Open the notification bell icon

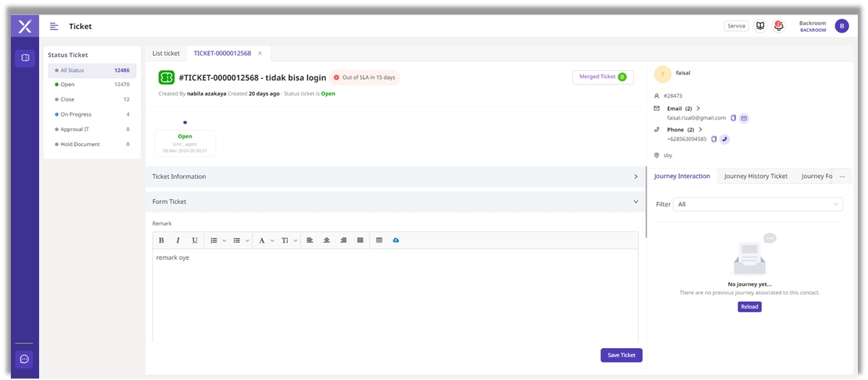pos(779,26)
